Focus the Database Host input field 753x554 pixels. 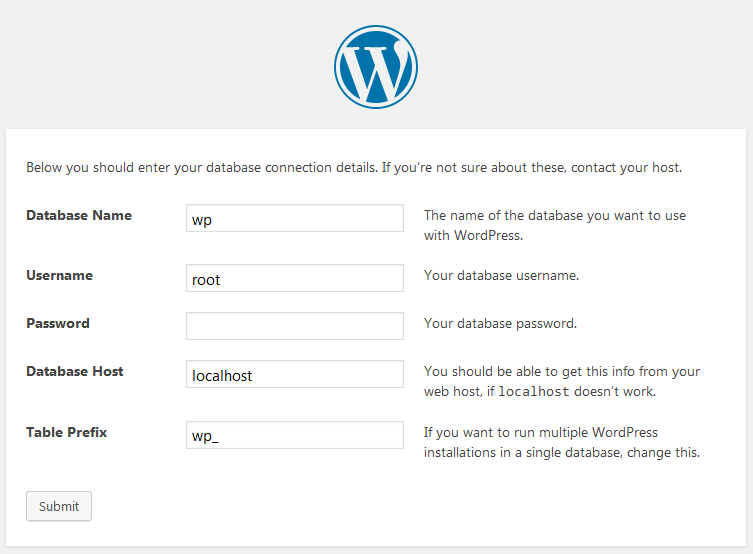pyautogui.click(x=294, y=374)
